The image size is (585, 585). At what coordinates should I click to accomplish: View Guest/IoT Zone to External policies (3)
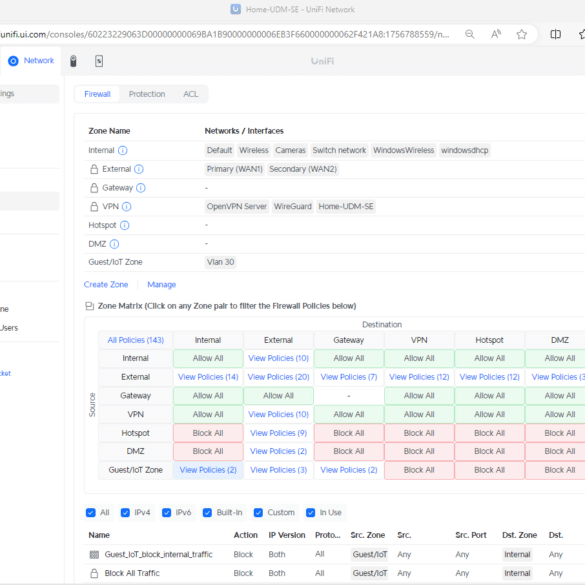pyautogui.click(x=278, y=470)
